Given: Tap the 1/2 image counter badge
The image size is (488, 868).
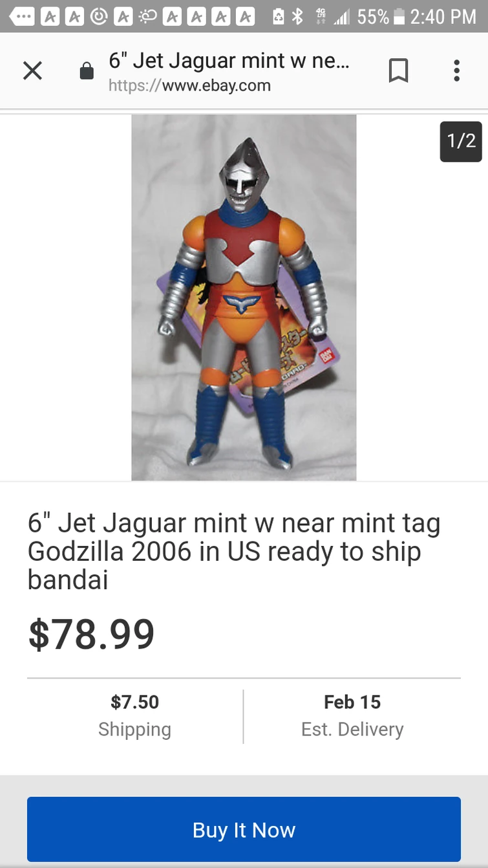Looking at the screenshot, I should point(461,141).
